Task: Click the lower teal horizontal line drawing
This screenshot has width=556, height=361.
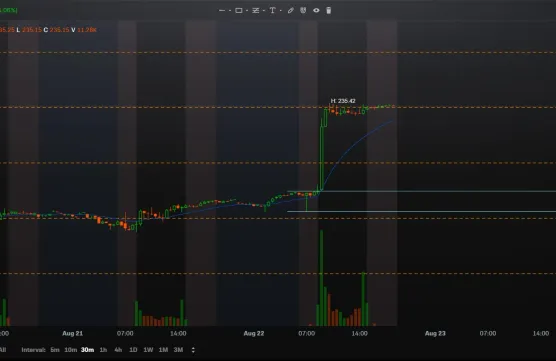Action: point(422,211)
